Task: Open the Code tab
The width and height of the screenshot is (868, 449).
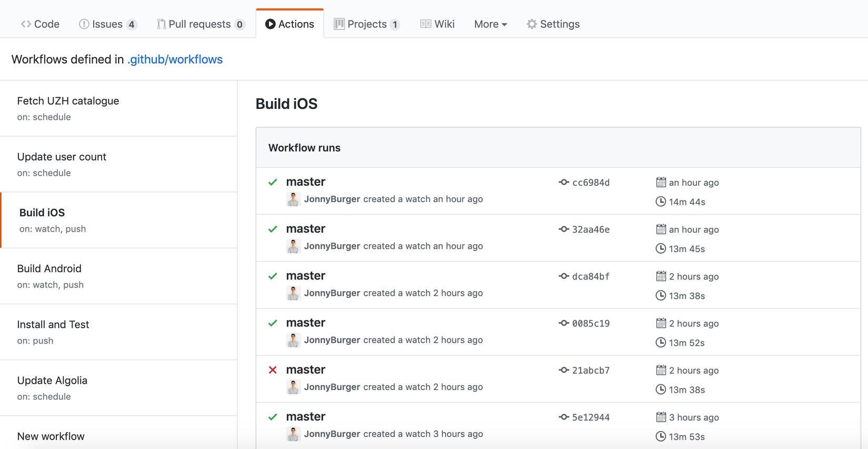Action: click(41, 24)
